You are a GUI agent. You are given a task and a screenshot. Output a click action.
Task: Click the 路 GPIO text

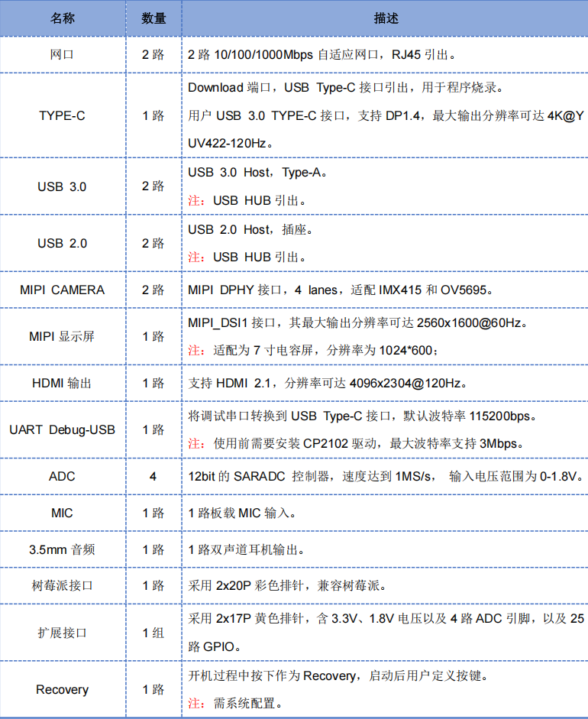[x=214, y=646]
